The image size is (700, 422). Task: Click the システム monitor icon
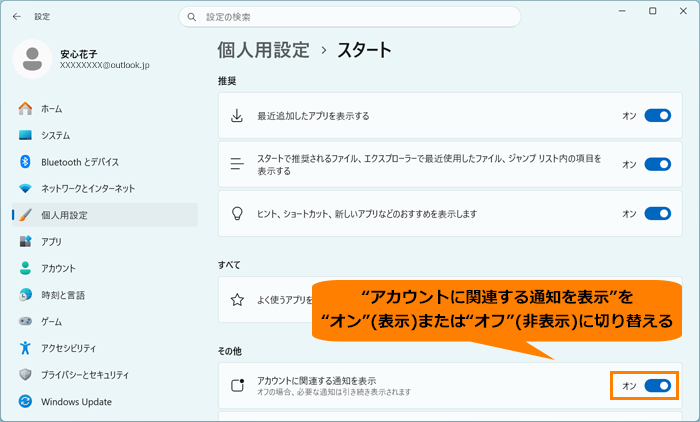25,135
